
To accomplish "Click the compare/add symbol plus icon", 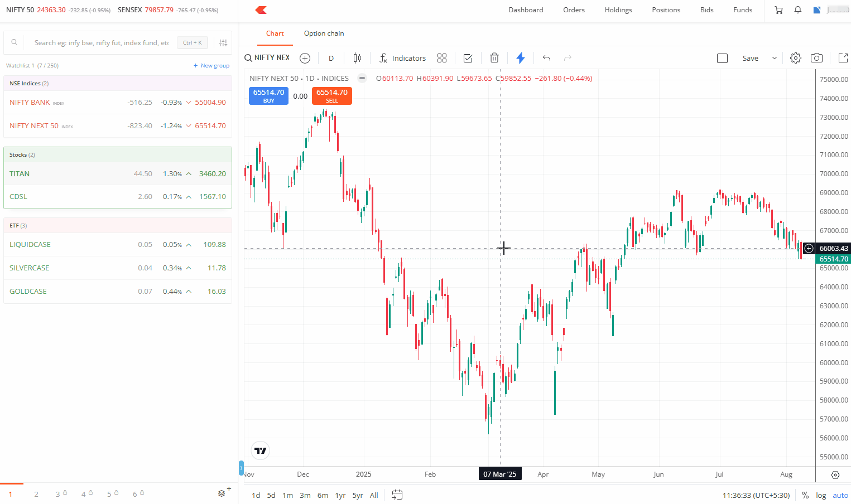I will point(305,58).
